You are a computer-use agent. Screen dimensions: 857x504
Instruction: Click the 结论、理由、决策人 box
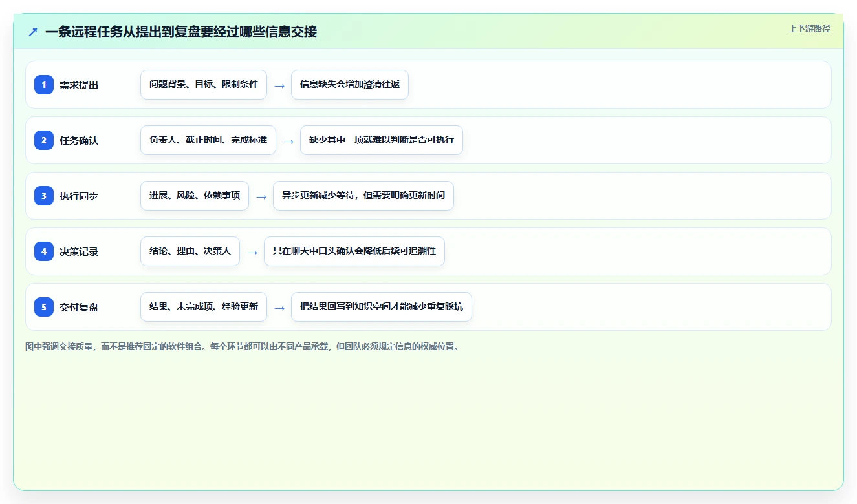(190, 251)
